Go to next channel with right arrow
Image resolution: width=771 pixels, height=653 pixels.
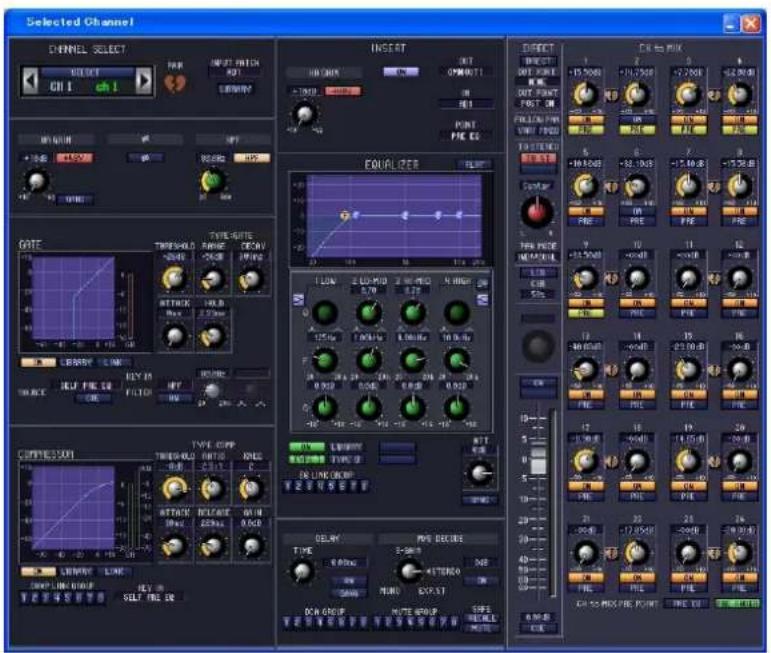tap(143, 80)
